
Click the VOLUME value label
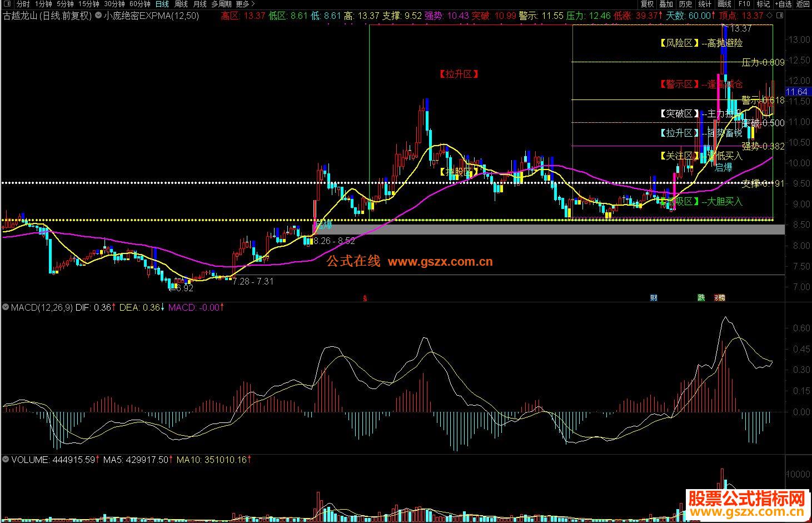tap(56, 460)
